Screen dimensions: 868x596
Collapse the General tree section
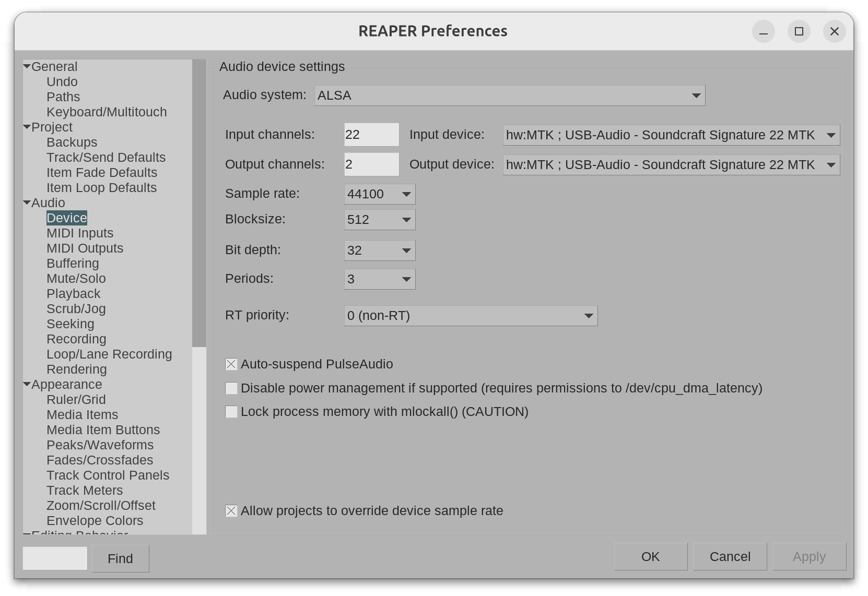[x=27, y=67]
